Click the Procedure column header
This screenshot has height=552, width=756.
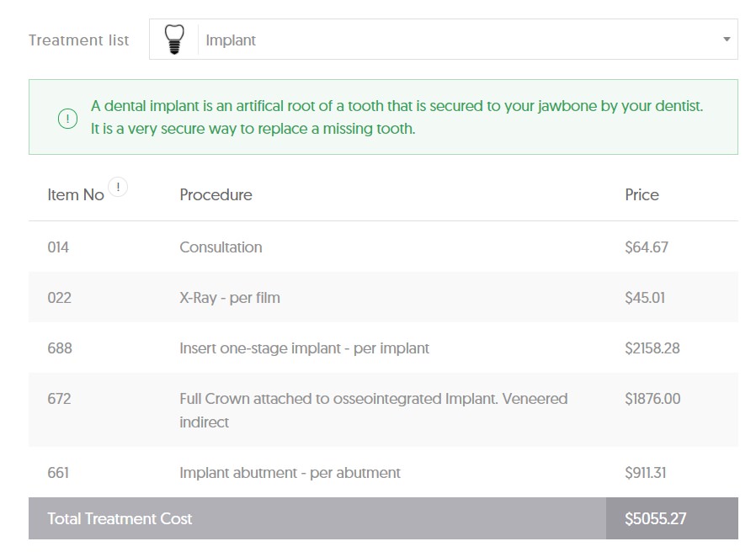click(x=216, y=194)
